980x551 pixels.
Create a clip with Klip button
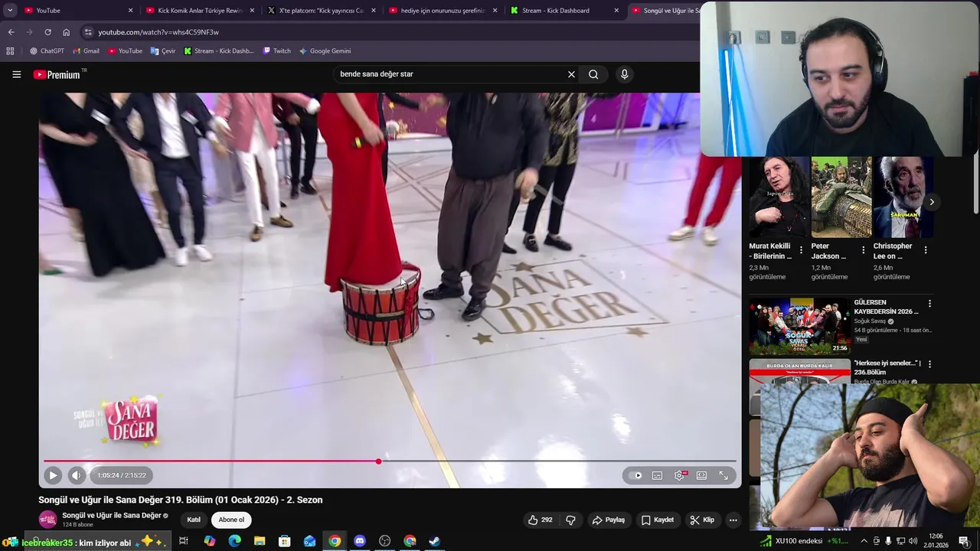tap(702, 520)
